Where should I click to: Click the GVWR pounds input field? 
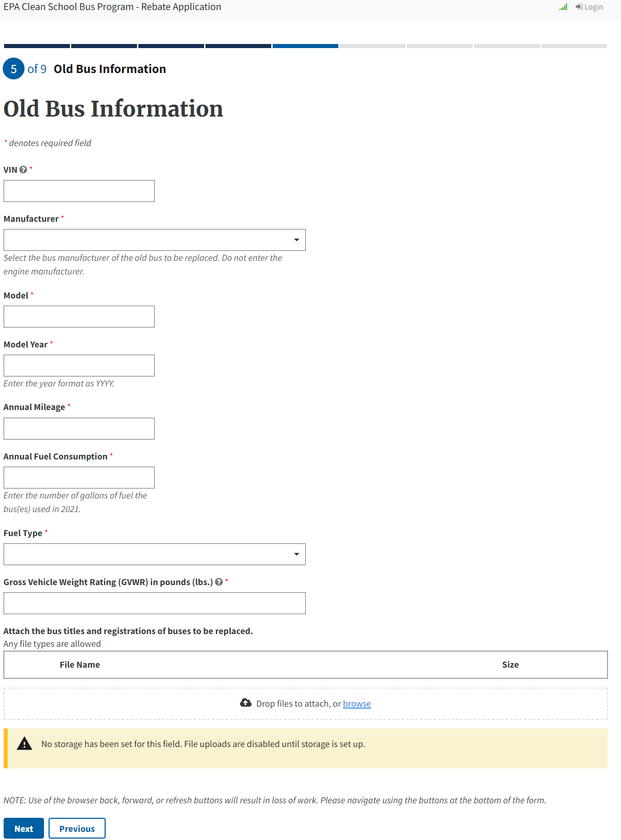click(x=154, y=603)
